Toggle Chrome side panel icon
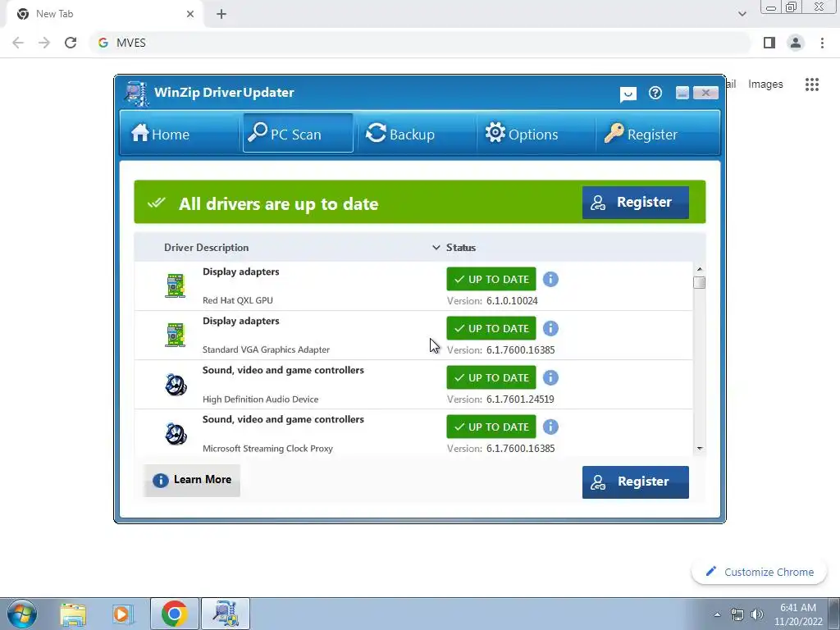The image size is (840, 630). (x=769, y=43)
